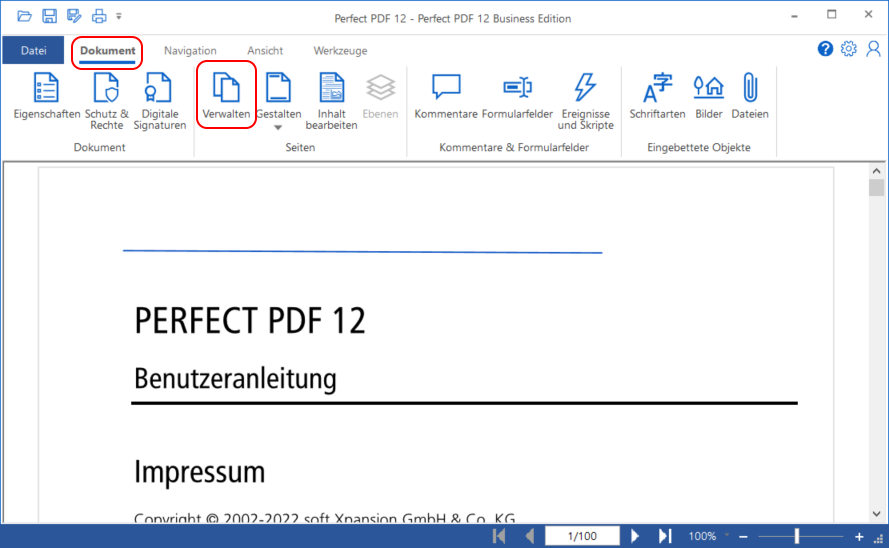Click the Benutzeranleitung subtitle text
Image resolution: width=889 pixels, height=548 pixels.
point(235,379)
